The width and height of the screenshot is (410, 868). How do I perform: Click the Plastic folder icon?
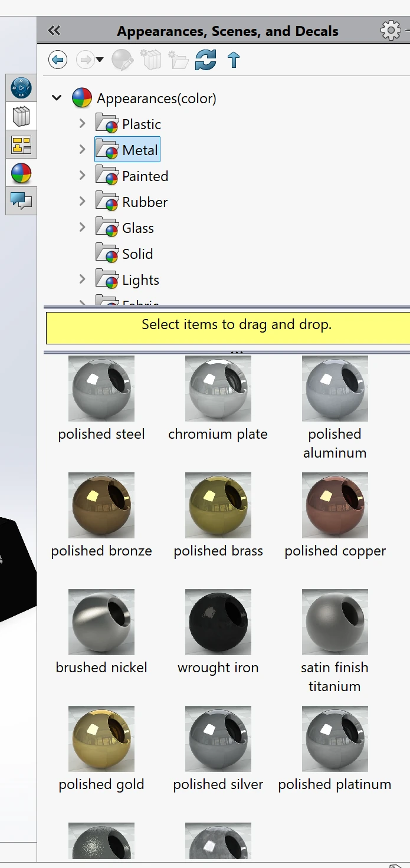point(107,124)
